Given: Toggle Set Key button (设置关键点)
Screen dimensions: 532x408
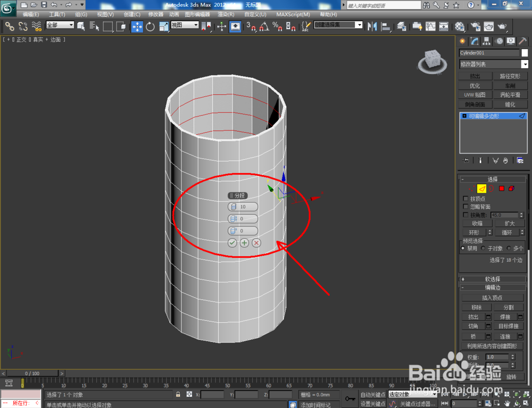Looking at the screenshot, I should coord(373,404).
